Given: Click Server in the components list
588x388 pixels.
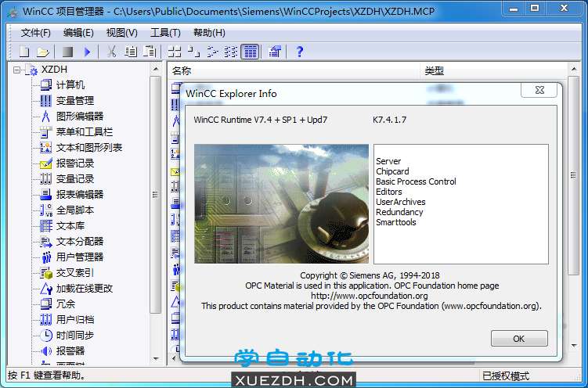Looking at the screenshot, I should pyautogui.click(x=388, y=161).
